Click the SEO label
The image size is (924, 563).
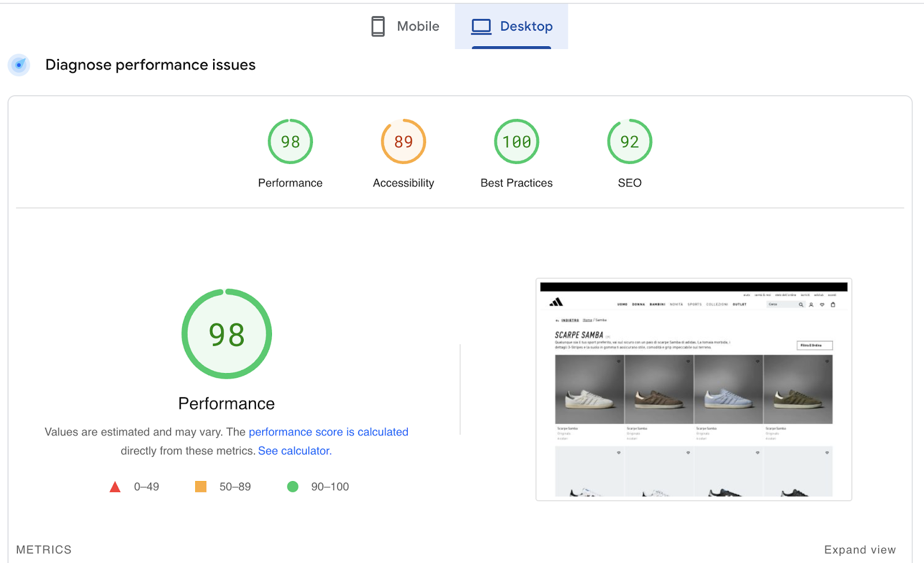click(630, 183)
